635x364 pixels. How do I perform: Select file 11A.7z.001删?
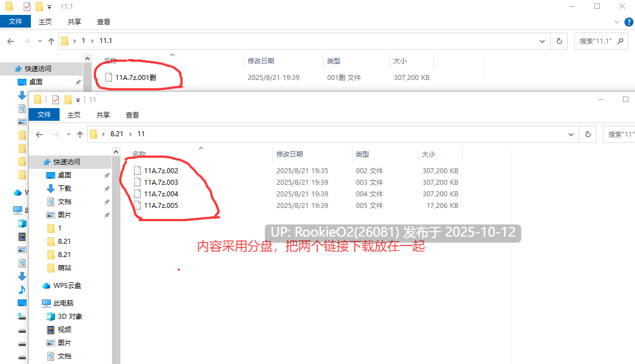pyautogui.click(x=136, y=77)
